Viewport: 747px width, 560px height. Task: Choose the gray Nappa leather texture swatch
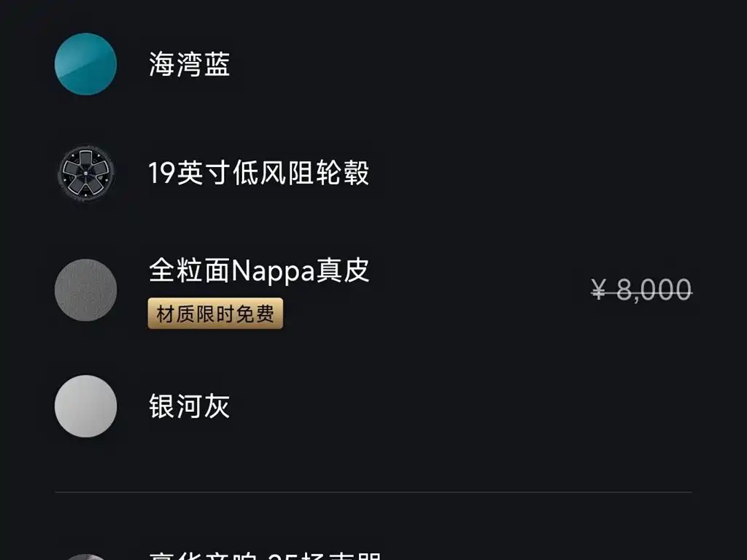pyautogui.click(x=86, y=289)
